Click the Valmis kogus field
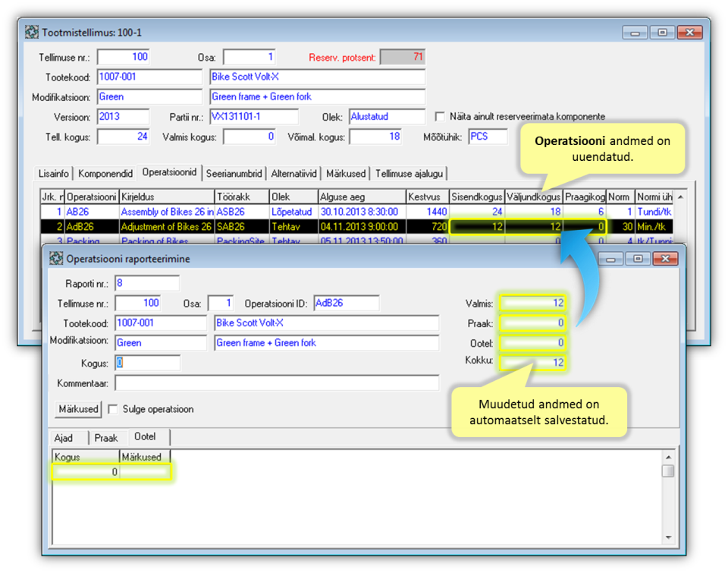The width and height of the screenshot is (728, 573). click(249, 137)
